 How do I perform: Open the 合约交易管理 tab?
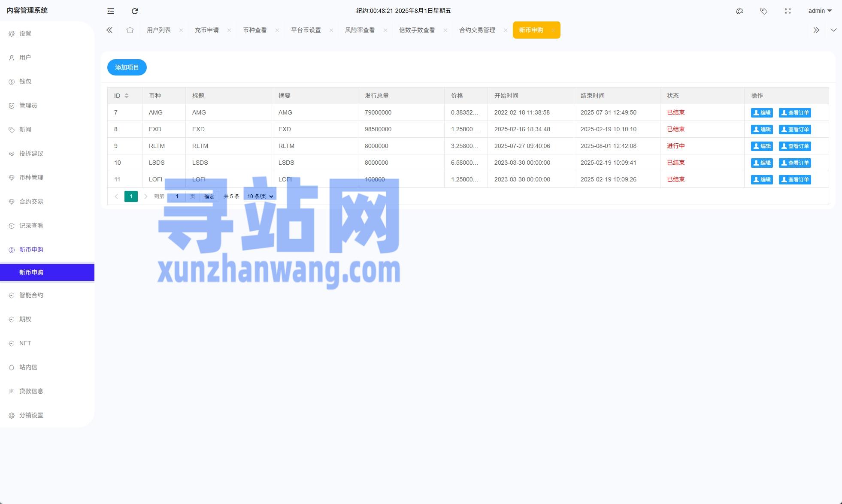477,30
